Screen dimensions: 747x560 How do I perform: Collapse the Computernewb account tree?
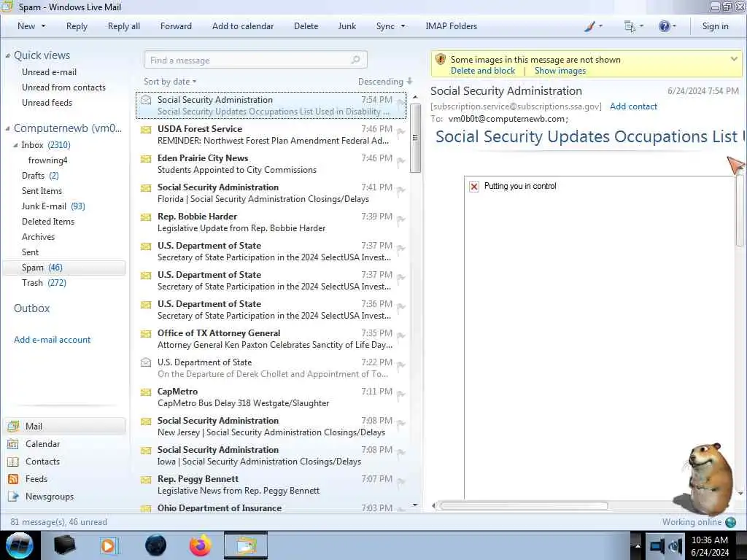(x=7, y=128)
